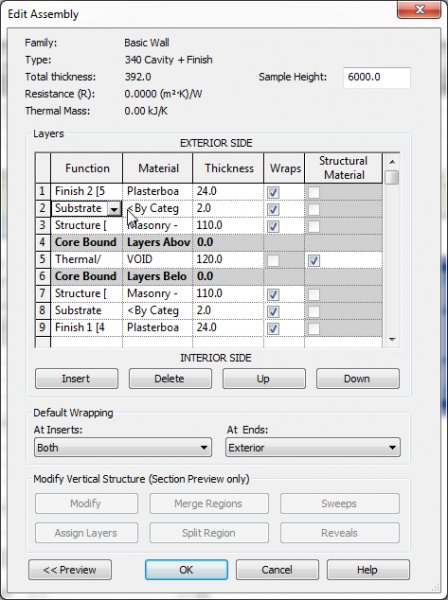Click the layers list scroll-up arrow
448x600 pixels.
pos(392,162)
